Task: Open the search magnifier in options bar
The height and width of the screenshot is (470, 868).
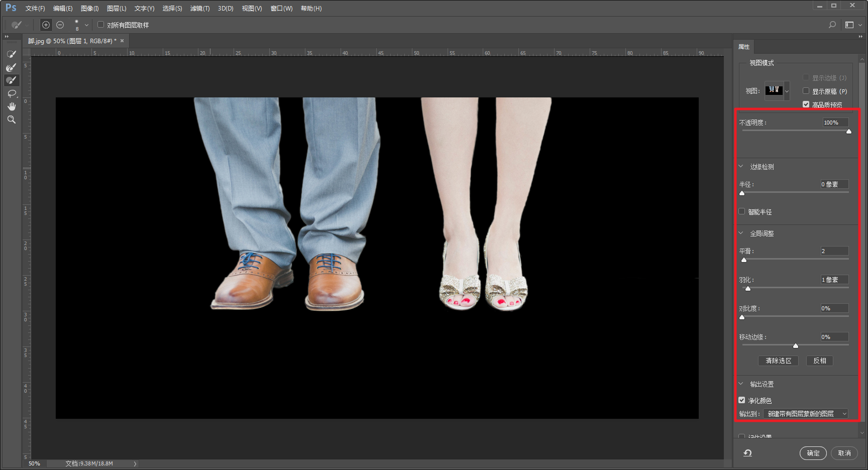Action: 832,25
